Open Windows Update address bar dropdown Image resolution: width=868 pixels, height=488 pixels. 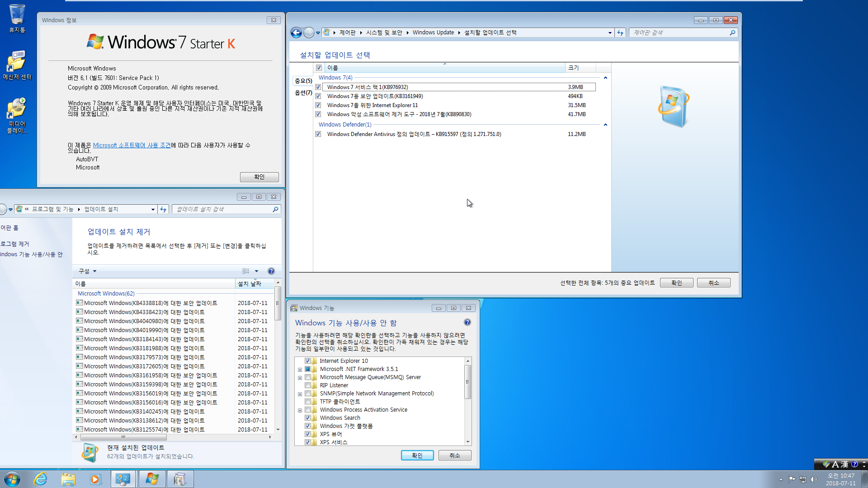point(610,33)
